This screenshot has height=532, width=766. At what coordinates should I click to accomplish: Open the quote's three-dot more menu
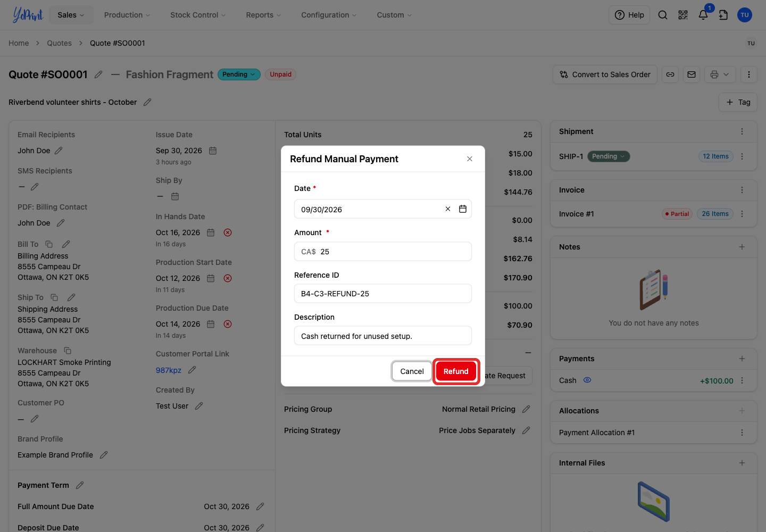pos(749,74)
